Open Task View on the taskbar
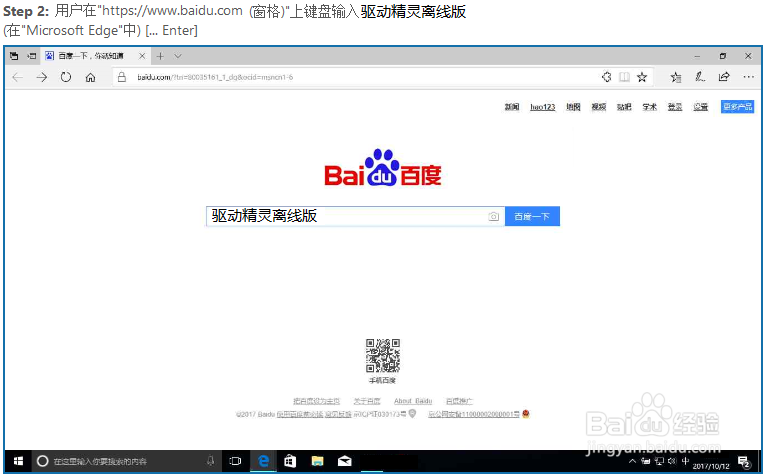The width and height of the screenshot is (764, 474). click(x=235, y=461)
